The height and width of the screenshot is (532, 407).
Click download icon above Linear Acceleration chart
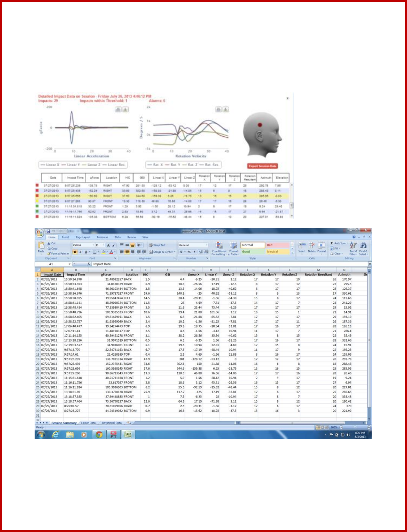pos(125,109)
